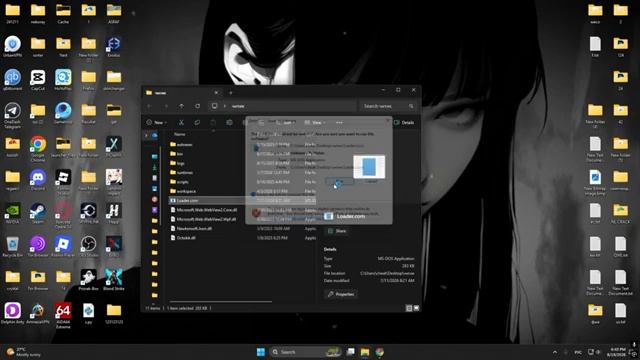Open Exodus desktop shortcut
The height and width of the screenshot is (360, 640).
pos(114,46)
